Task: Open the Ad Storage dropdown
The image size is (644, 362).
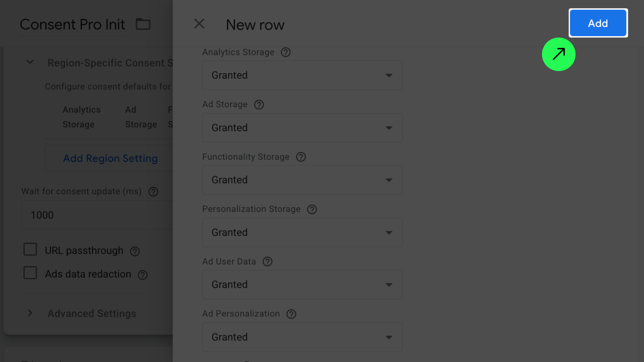Action: 302,128
